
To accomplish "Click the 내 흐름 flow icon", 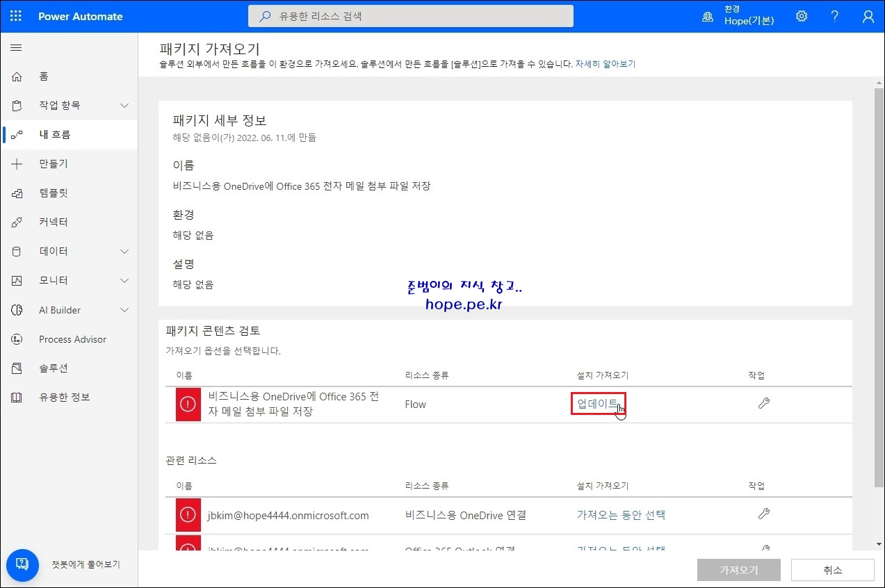I will click(17, 135).
